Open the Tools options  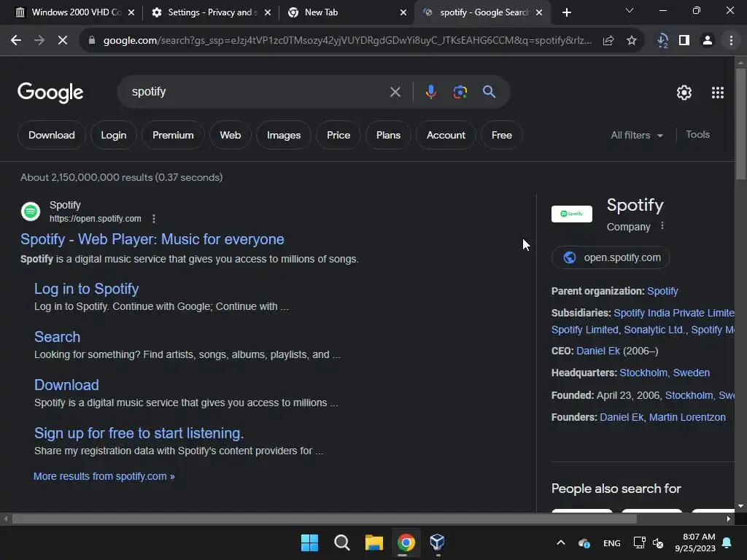pos(697,135)
